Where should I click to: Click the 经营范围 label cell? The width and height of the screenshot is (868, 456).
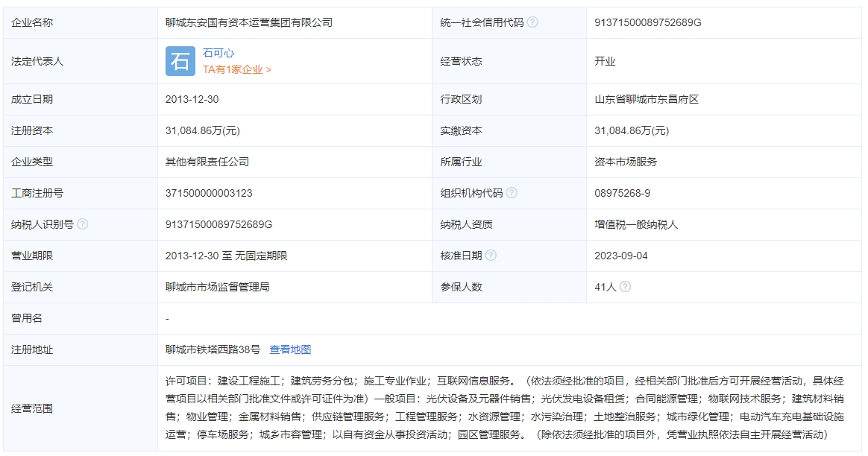81,408
